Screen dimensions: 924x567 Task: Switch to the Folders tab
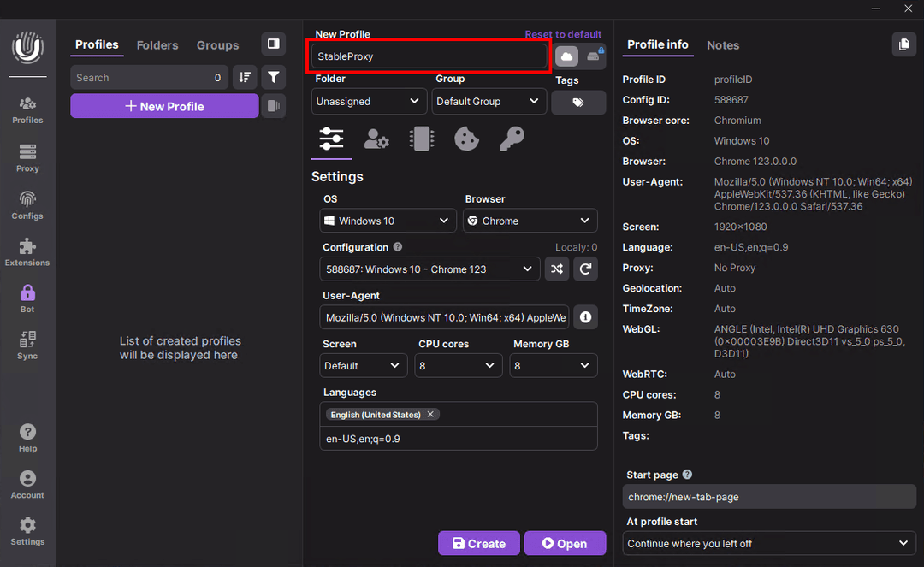[157, 45]
